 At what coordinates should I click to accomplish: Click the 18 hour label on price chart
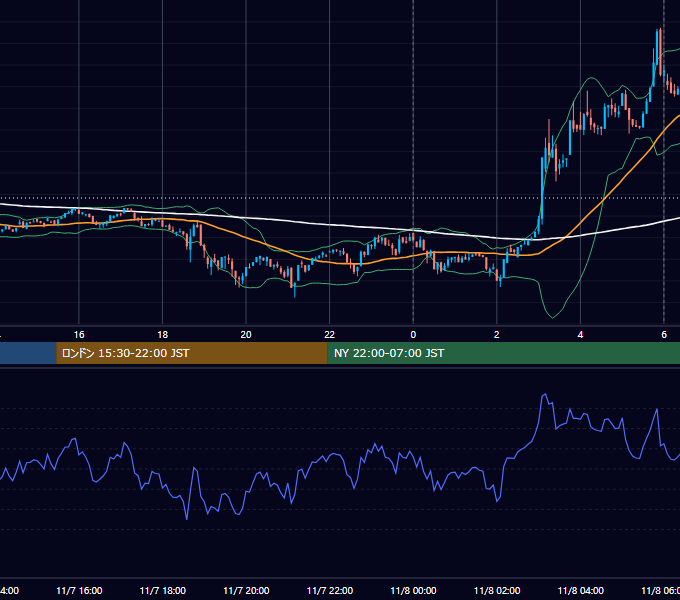(163, 335)
